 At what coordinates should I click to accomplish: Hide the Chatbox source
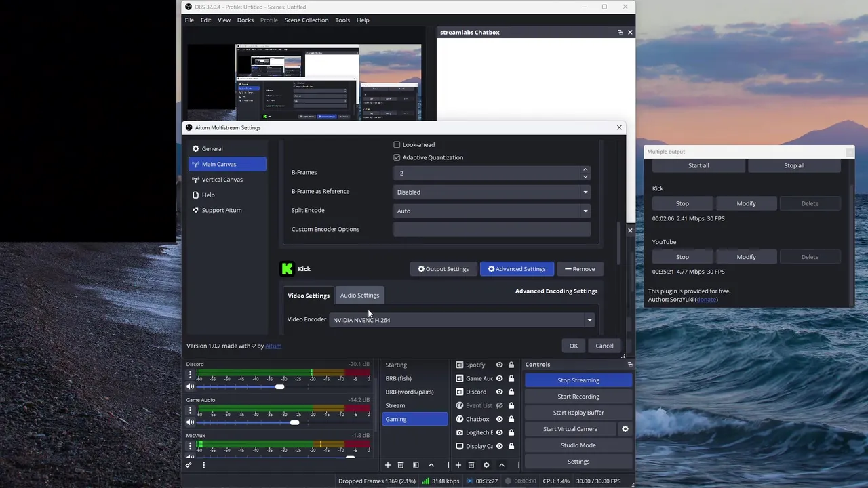click(x=499, y=419)
